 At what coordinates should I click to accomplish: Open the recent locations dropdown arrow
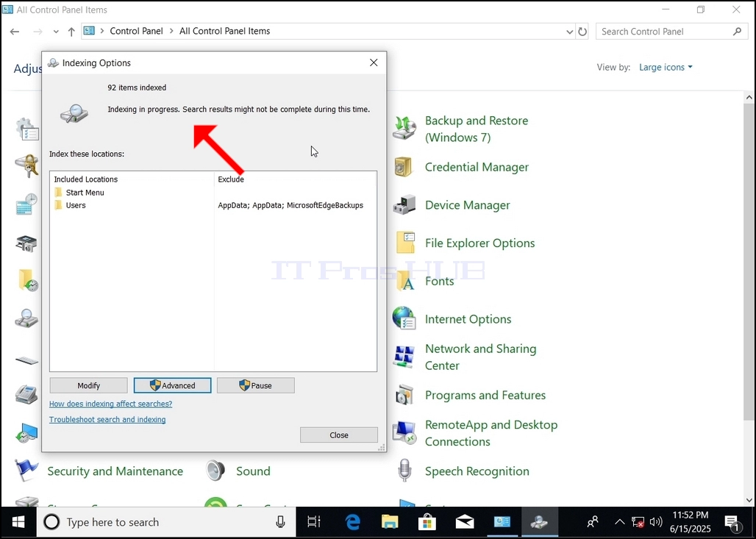coord(56,32)
